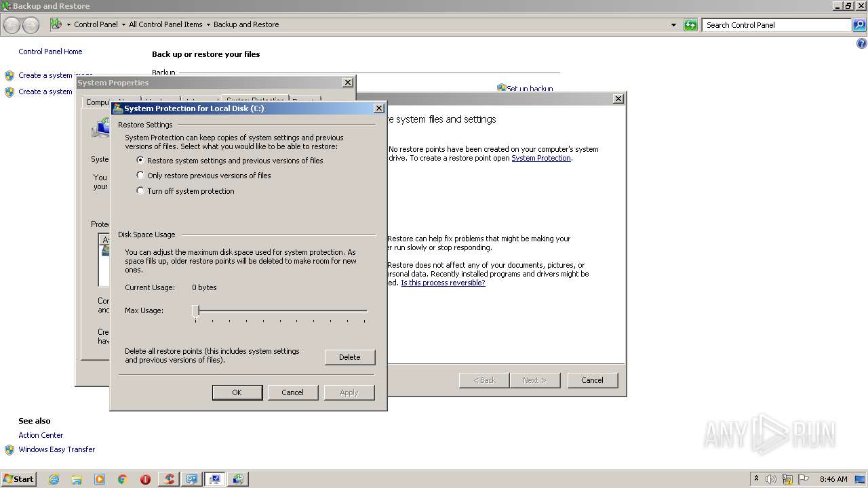The width and height of the screenshot is (868, 488).
Task: Click the Max Usage slider thumb
Action: [195, 310]
